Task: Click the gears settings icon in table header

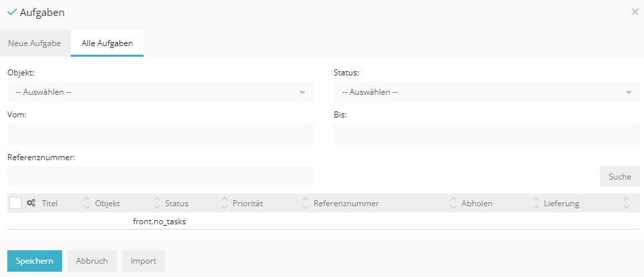Action: pos(31,203)
